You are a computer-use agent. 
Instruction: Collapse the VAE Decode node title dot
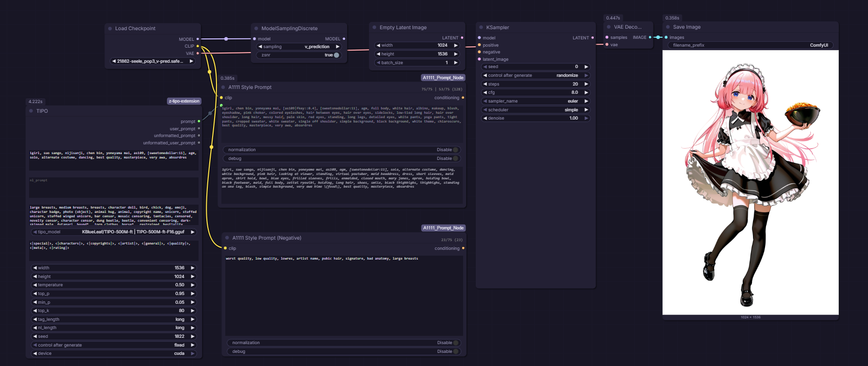click(609, 27)
